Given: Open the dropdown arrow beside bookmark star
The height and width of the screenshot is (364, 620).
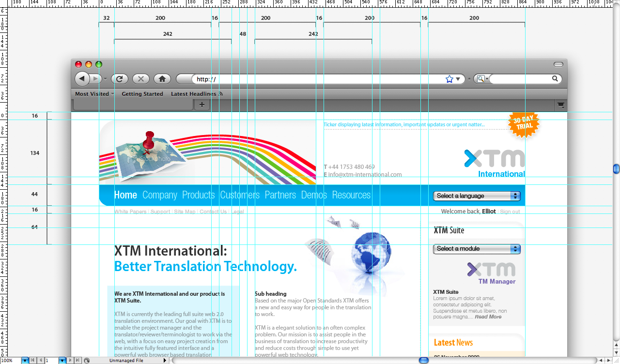Looking at the screenshot, I should pyautogui.click(x=458, y=79).
